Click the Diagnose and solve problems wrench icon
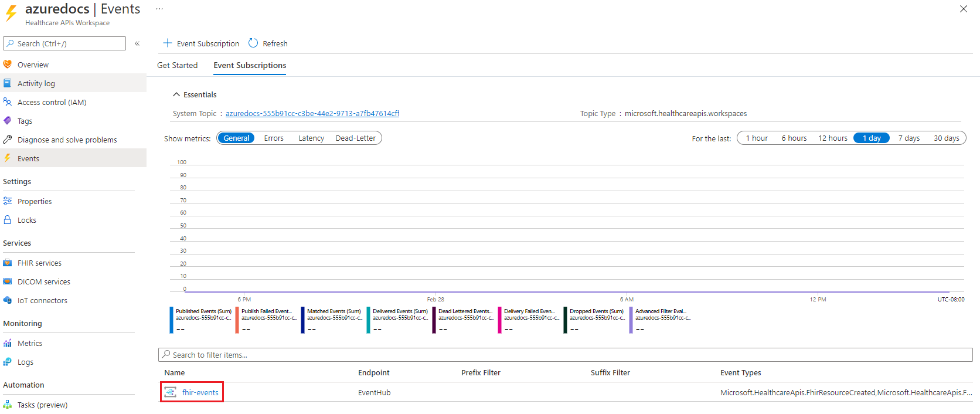Image resolution: width=980 pixels, height=414 pixels. (8, 140)
